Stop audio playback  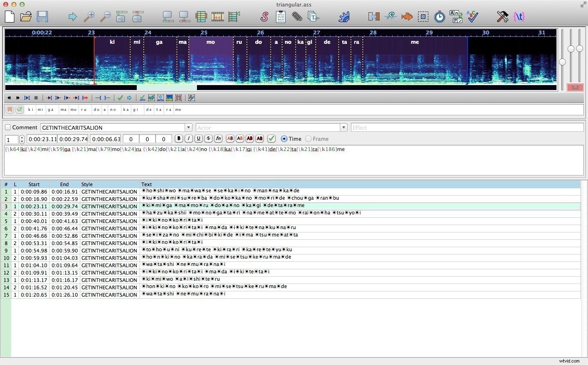[x=36, y=98]
